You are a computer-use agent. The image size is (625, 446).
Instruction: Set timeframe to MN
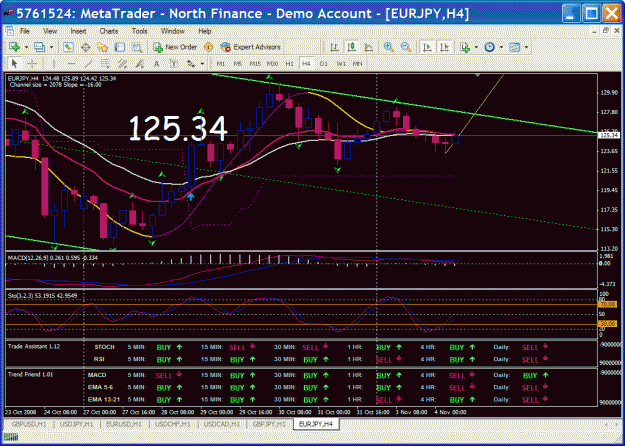(x=358, y=64)
